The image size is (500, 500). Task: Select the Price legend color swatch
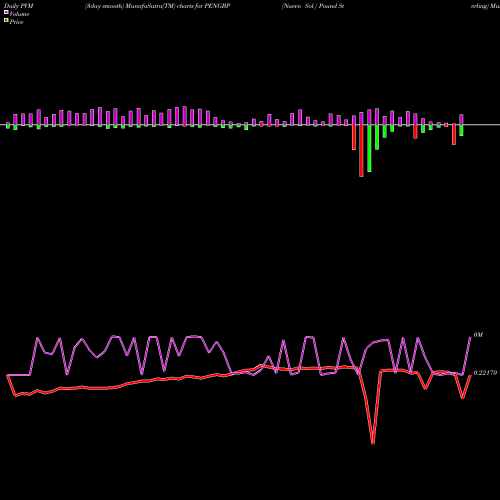[6, 21]
